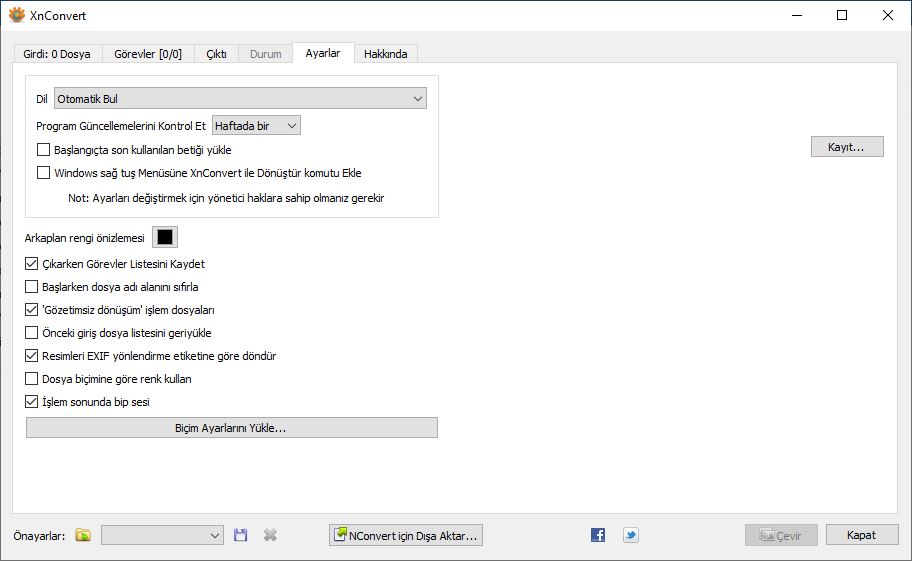The width and height of the screenshot is (912, 561).
Task: Expand the Önayarlar presets combo box
Action: tap(162, 535)
